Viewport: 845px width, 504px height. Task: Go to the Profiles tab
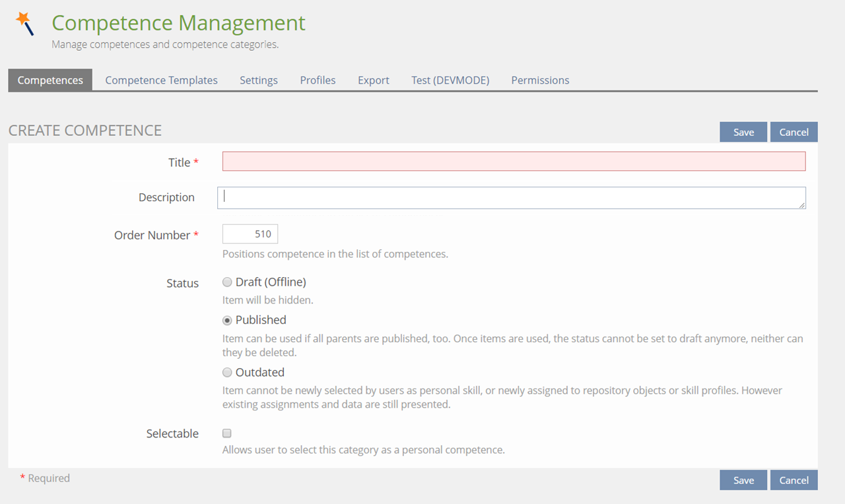(x=318, y=80)
